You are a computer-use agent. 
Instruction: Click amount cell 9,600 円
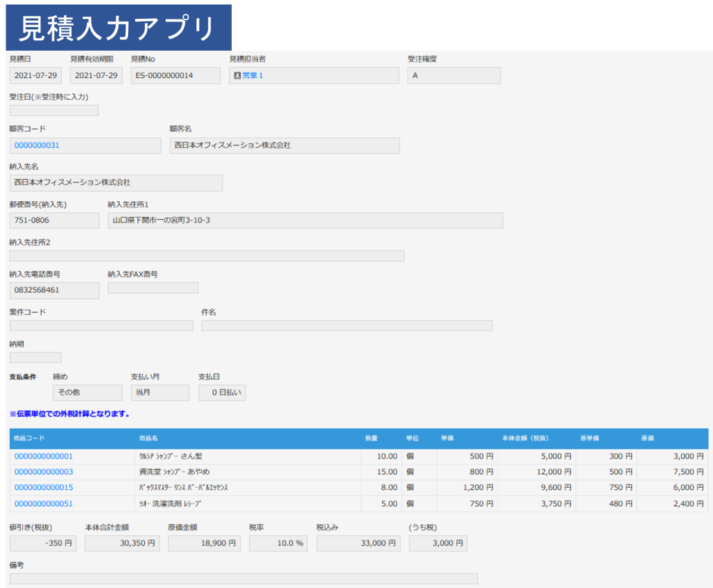point(537,487)
